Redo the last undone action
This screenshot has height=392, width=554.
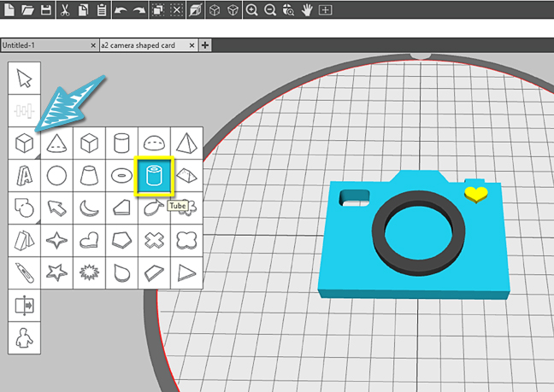click(x=139, y=10)
